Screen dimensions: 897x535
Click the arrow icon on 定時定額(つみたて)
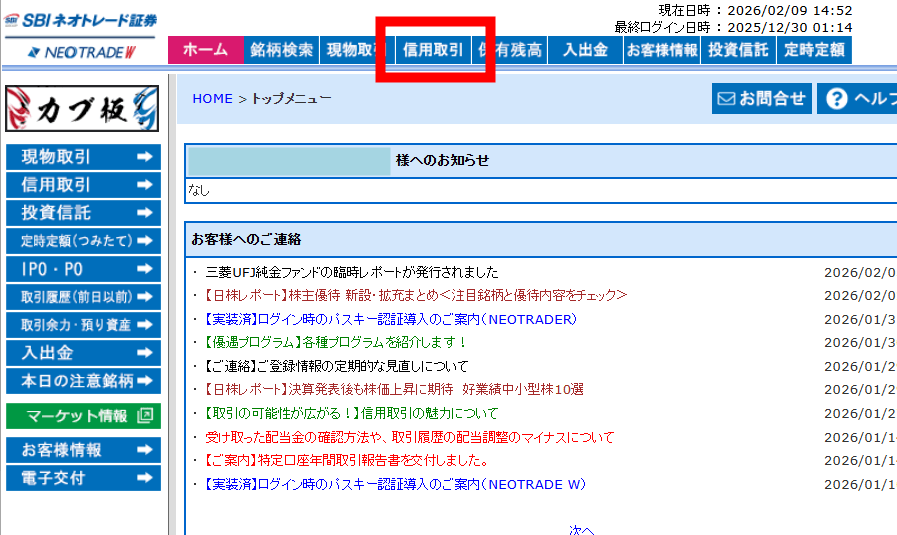click(x=145, y=241)
